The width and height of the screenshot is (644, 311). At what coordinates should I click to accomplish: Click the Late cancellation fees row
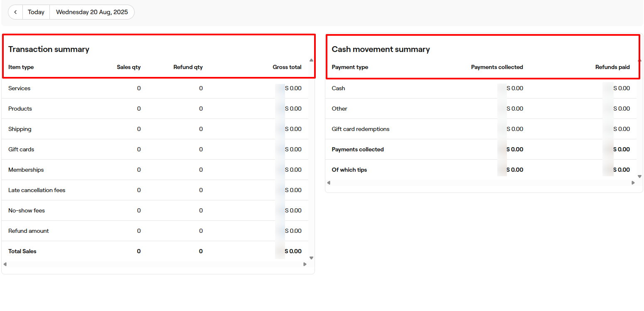(37, 190)
